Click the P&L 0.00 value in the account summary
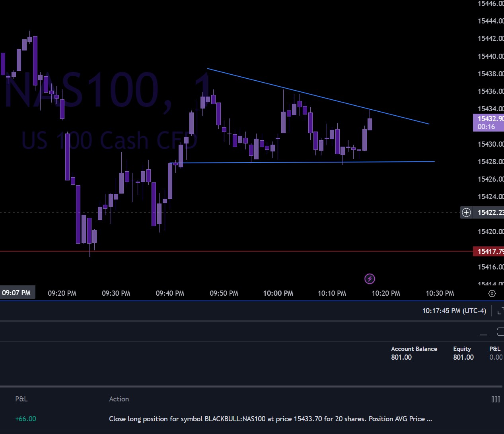This screenshot has width=504, height=434. coord(496,357)
